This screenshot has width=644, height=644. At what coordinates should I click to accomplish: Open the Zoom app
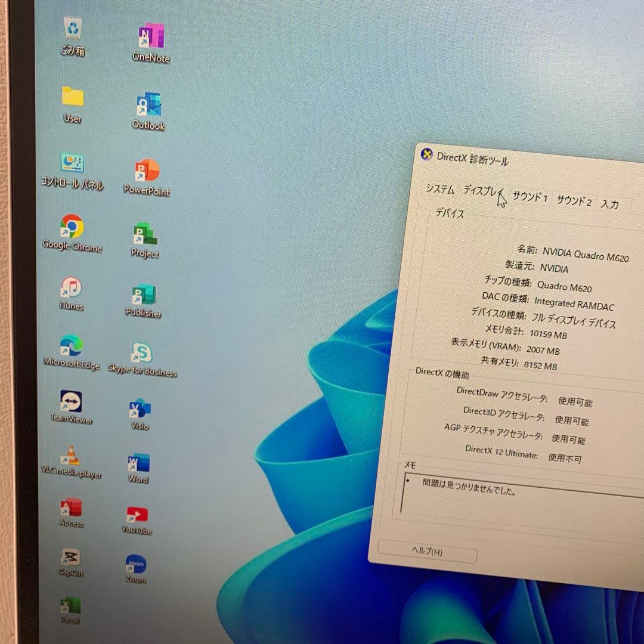135,563
